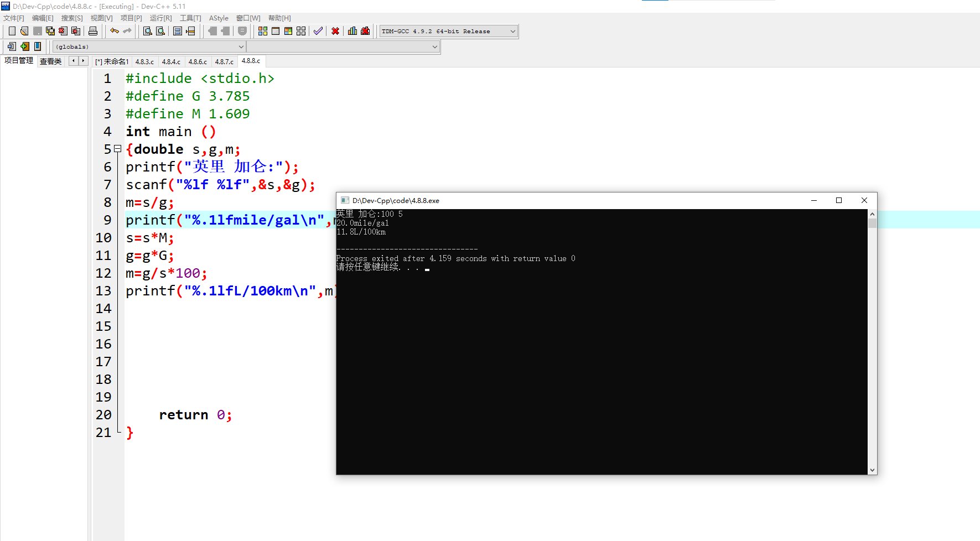The height and width of the screenshot is (541, 980).
Task: Click the Open file toolbar icon
Action: [24, 31]
